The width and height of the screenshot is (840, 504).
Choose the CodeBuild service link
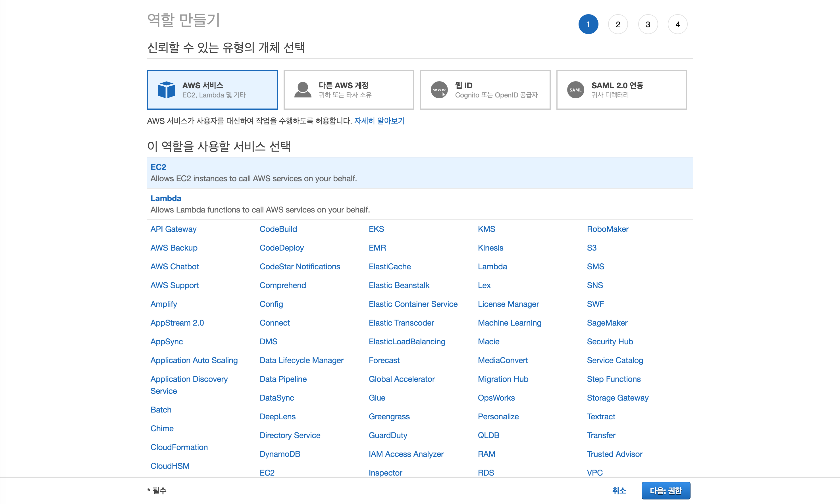click(x=278, y=229)
